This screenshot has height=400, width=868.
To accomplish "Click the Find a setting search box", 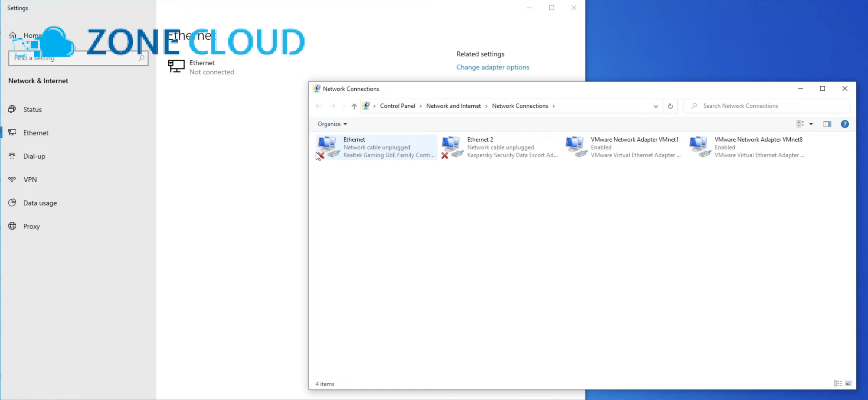I will [x=78, y=58].
